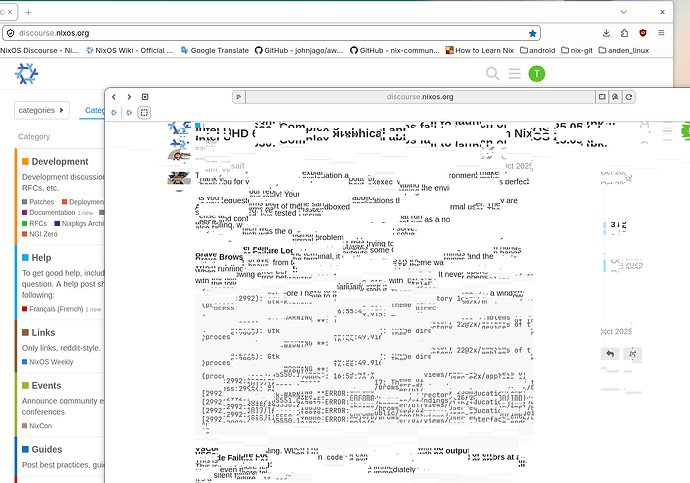Open a new Firefox tab
690x483 pixels.
click(29, 12)
